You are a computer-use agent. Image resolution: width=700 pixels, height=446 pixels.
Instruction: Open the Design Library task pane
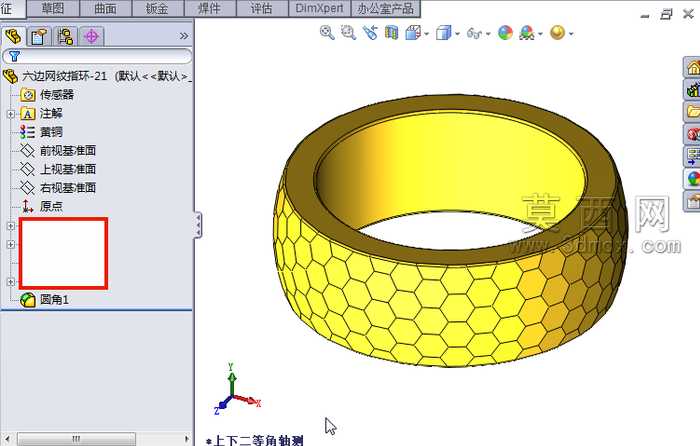tap(692, 90)
